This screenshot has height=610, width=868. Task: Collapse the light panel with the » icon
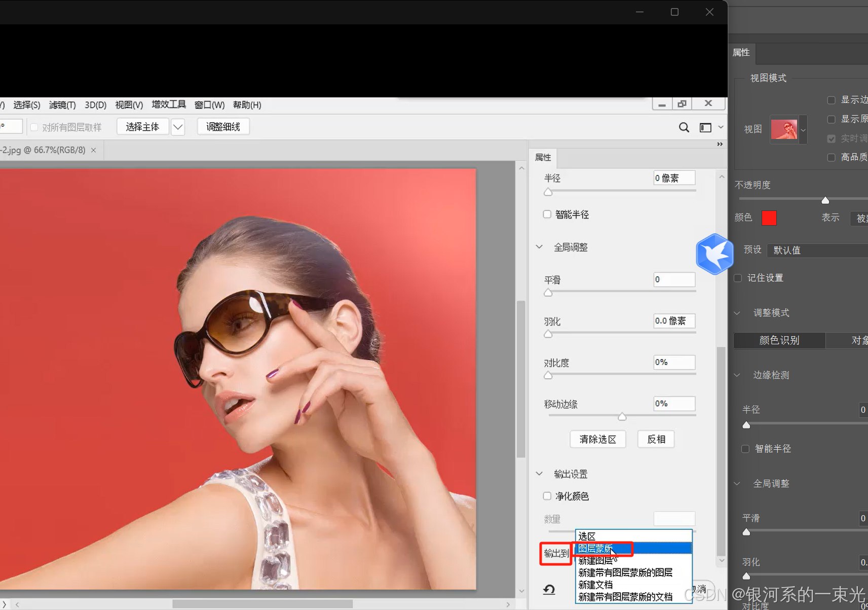pos(720,145)
